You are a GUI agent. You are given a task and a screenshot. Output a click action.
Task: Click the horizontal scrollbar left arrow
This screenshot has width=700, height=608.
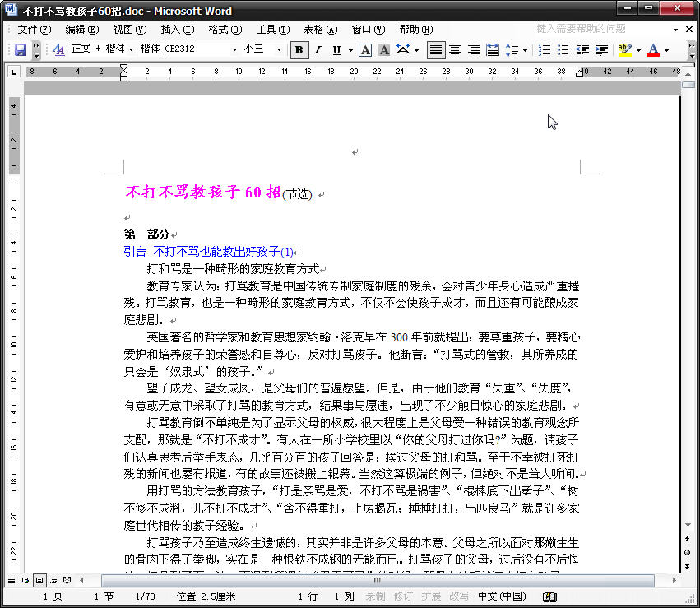[x=81, y=580]
